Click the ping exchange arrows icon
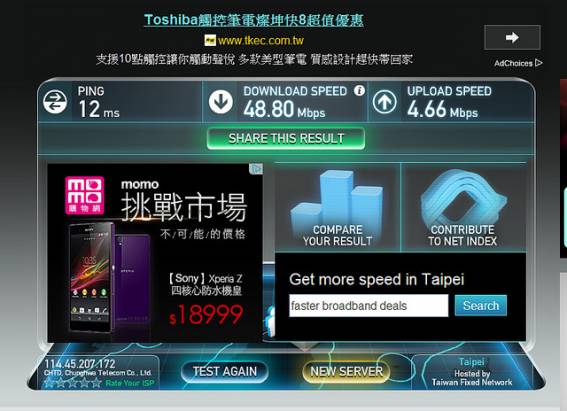Image resolution: width=567 pixels, height=411 pixels. pos(55,102)
